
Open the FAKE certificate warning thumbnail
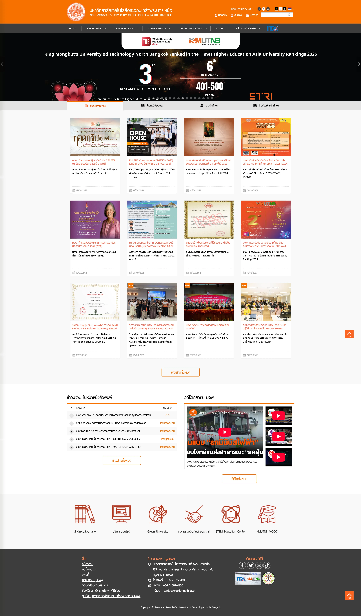209,219
